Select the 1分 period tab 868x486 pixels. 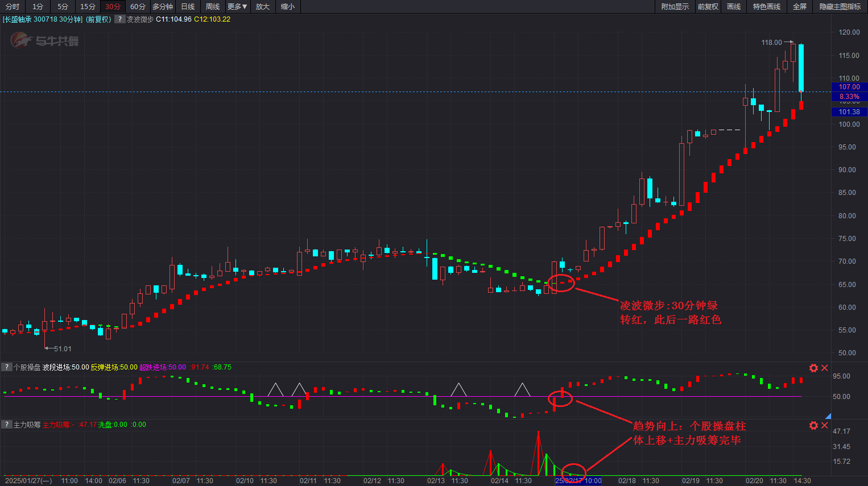38,7
